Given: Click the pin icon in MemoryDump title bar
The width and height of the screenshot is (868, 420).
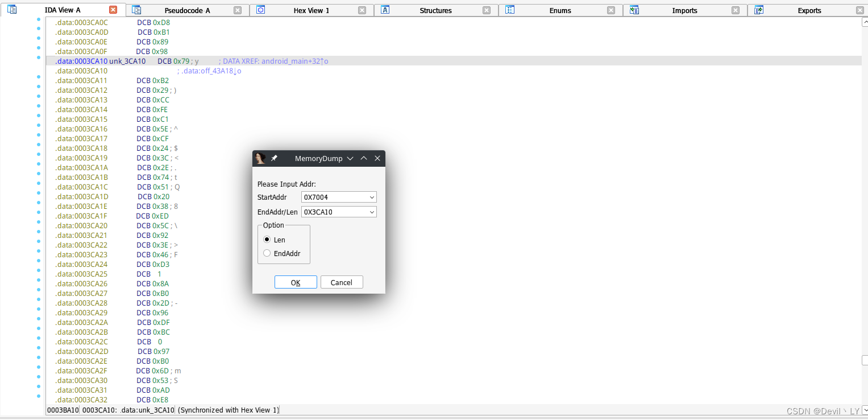Looking at the screenshot, I should pyautogui.click(x=274, y=158).
